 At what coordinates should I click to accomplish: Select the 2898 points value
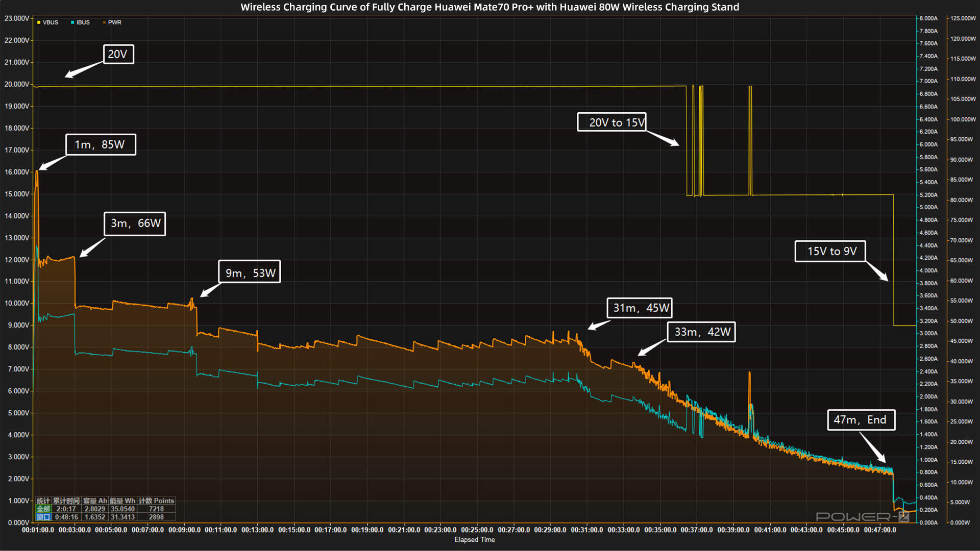156,517
